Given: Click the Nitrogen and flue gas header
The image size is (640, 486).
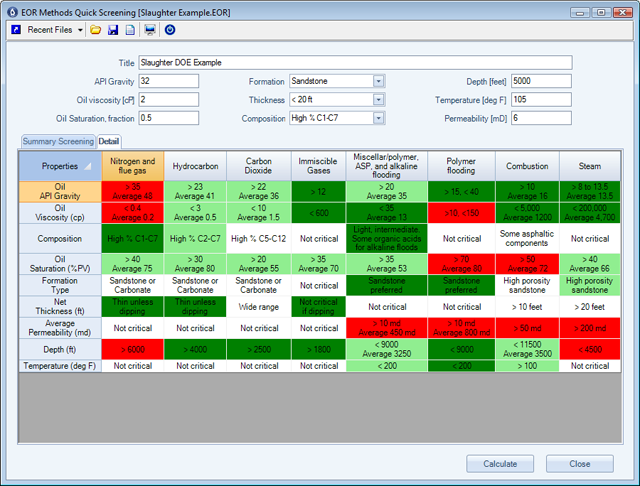Looking at the screenshot, I should coord(133,166).
